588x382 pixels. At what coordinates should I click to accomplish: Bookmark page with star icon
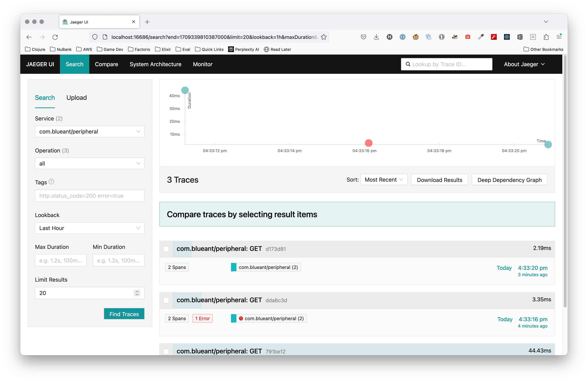(x=324, y=37)
